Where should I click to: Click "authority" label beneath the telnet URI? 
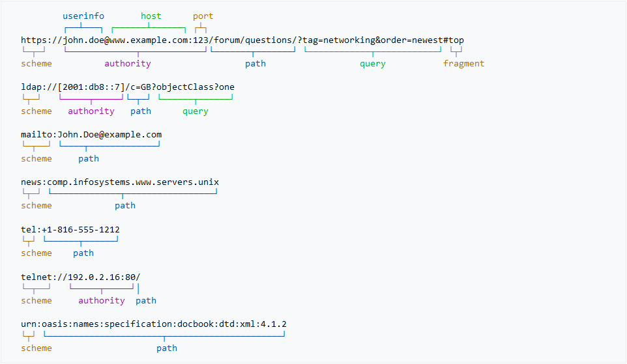tap(101, 301)
